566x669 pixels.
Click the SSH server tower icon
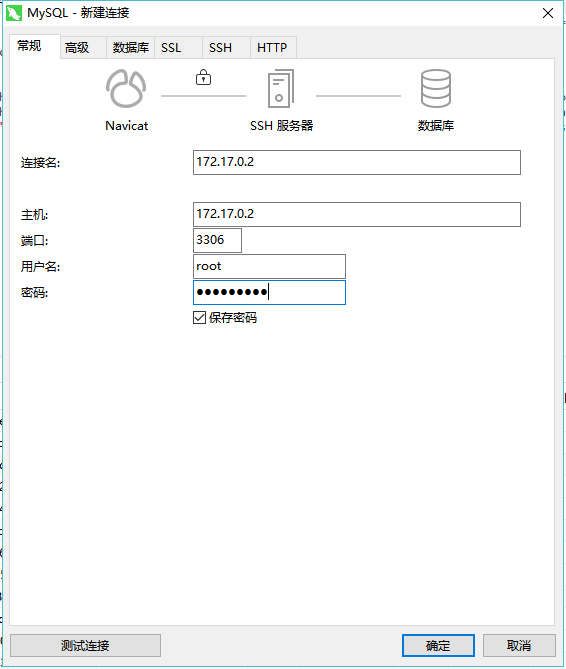coord(281,88)
